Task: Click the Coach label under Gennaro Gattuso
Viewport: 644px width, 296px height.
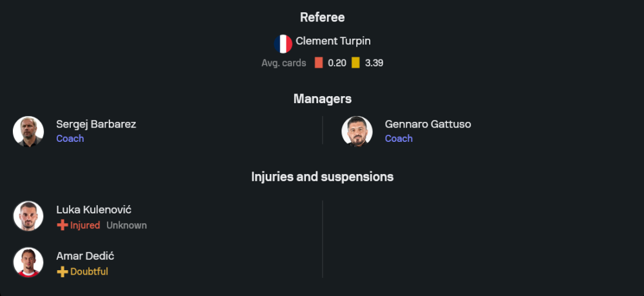Action: tap(399, 139)
